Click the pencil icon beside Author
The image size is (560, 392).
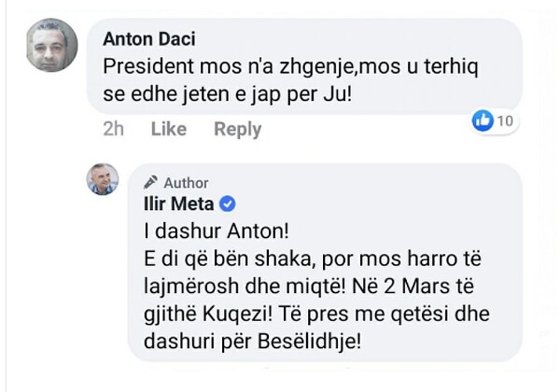tap(149, 183)
